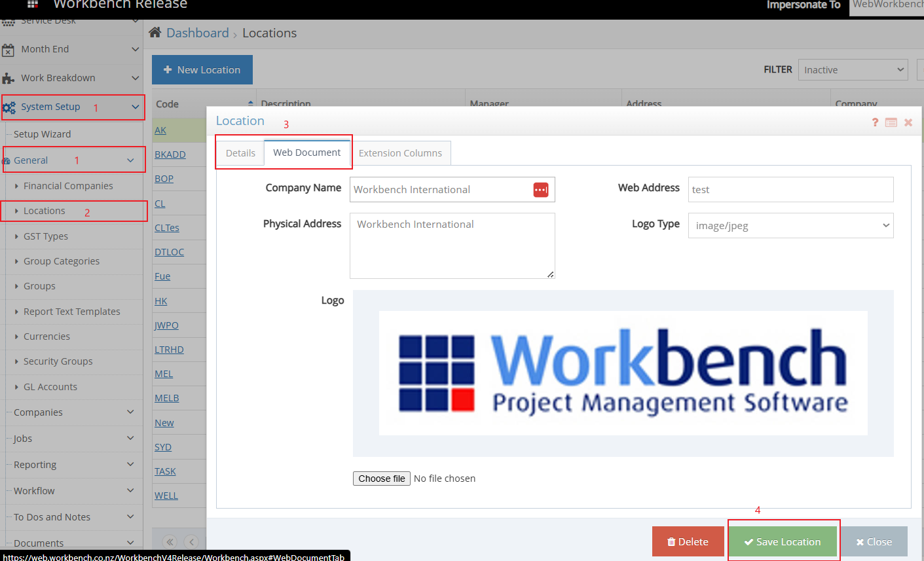
Task: Go to first page of the grid pager
Action: pyautogui.click(x=170, y=541)
